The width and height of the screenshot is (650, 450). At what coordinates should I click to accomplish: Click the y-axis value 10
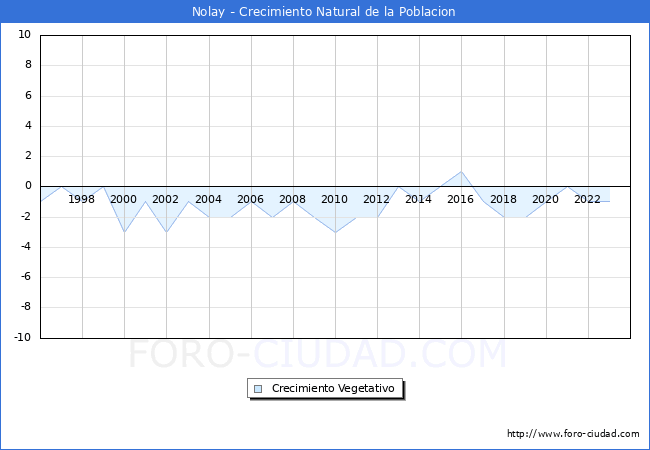[x=24, y=34]
